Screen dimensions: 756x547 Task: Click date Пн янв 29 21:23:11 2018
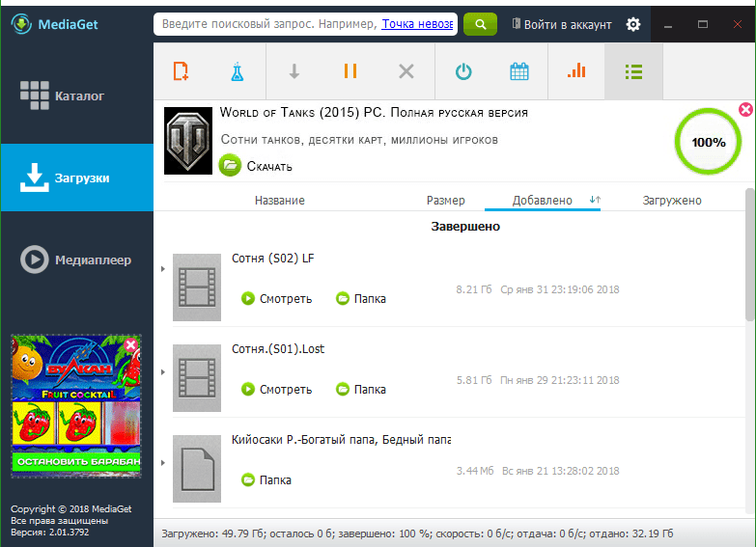pyautogui.click(x=560, y=380)
